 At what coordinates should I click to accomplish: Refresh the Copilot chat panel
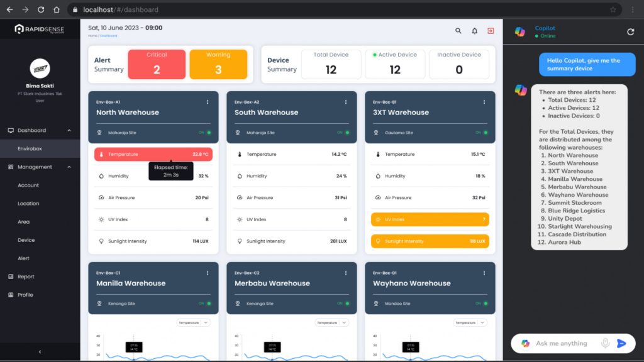click(x=631, y=32)
